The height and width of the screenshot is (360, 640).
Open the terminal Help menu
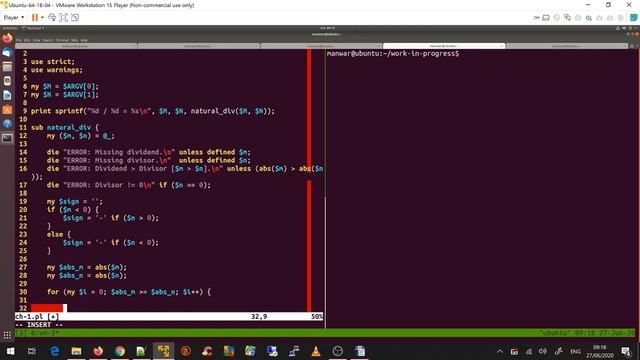pyautogui.click(x=84, y=40)
